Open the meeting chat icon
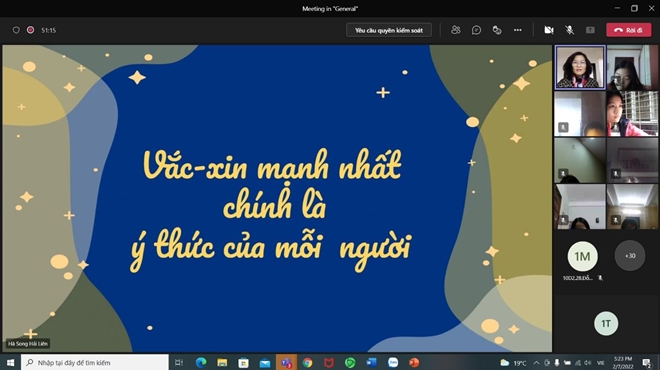This screenshot has height=370, width=660. 476,30
